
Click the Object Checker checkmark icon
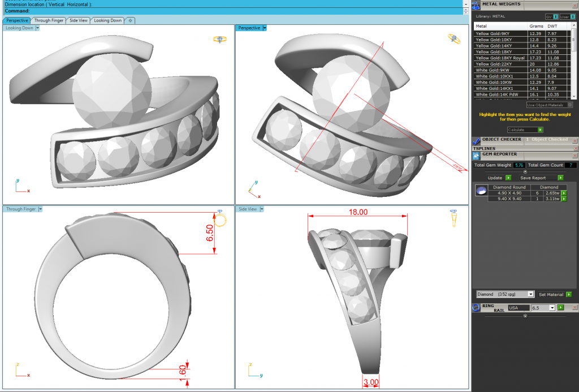click(x=476, y=140)
